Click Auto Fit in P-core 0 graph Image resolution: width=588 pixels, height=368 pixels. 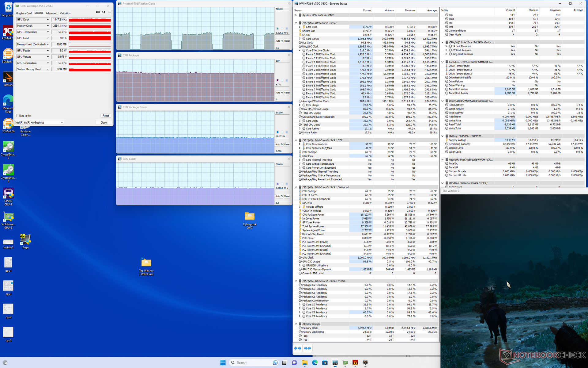279,41
